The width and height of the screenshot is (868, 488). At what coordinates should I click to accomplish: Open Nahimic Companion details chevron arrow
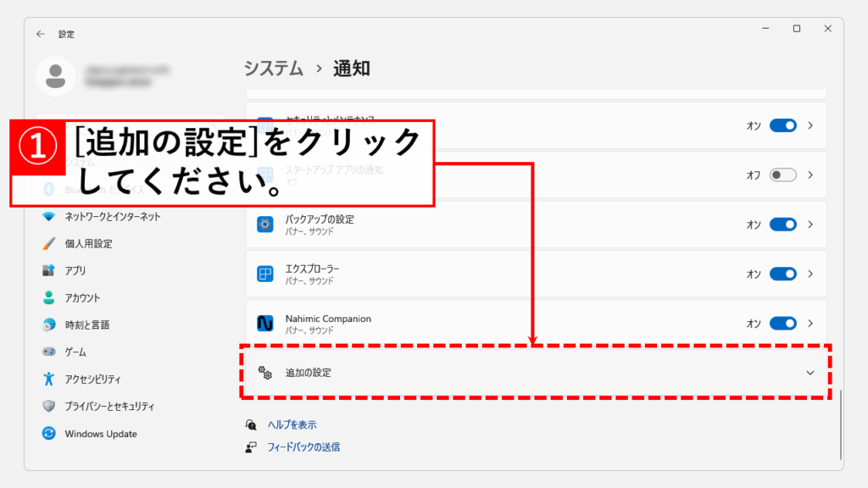point(810,324)
